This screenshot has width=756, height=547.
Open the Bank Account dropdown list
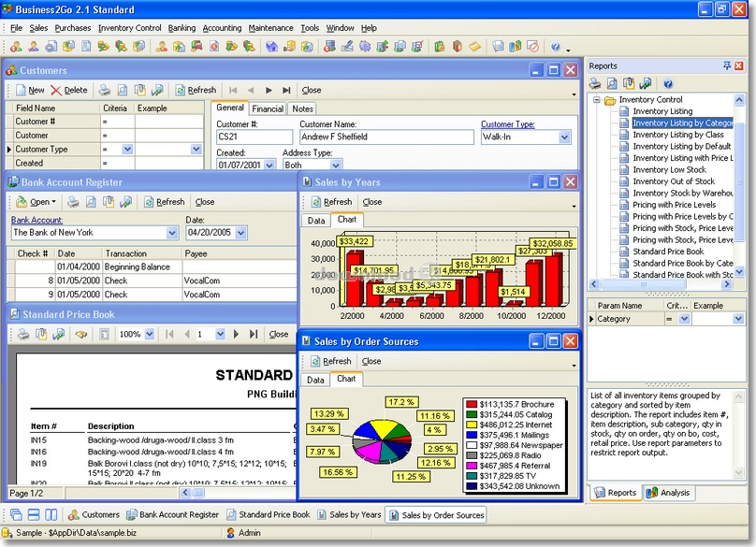pyautogui.click(x=172, y=233)
